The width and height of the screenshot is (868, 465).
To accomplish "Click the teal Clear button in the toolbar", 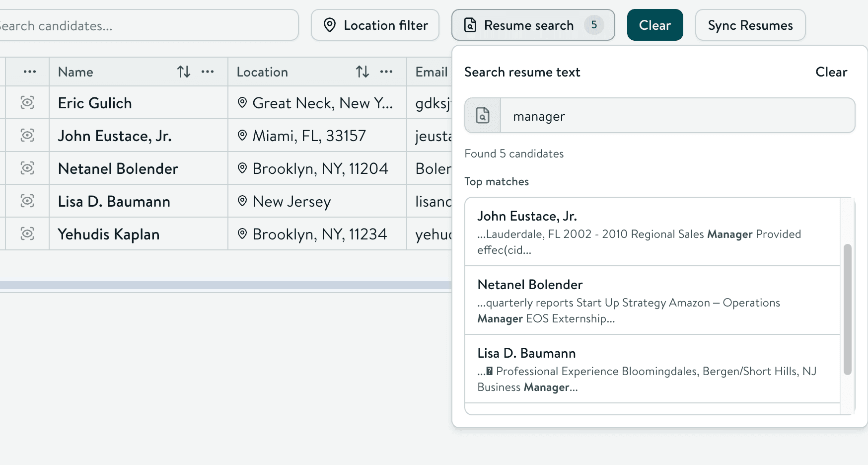I will (654, 25).
